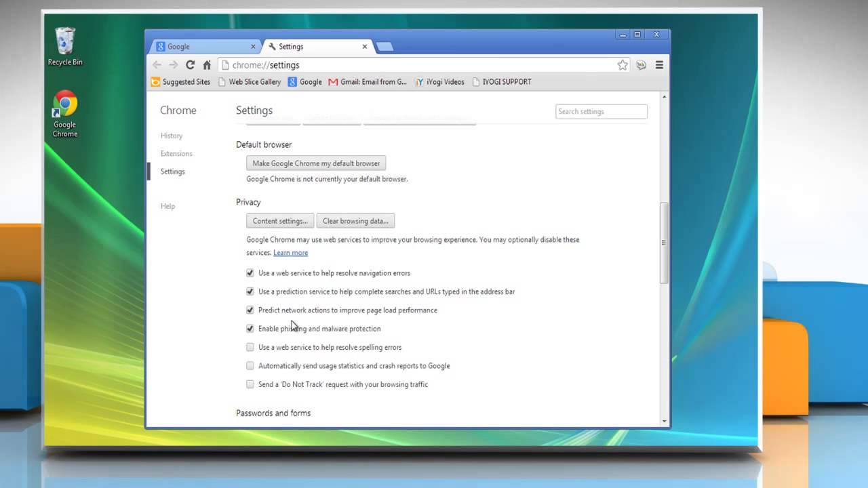Close the Settings tab
The image size is (868, 488).
click(365, 47)
